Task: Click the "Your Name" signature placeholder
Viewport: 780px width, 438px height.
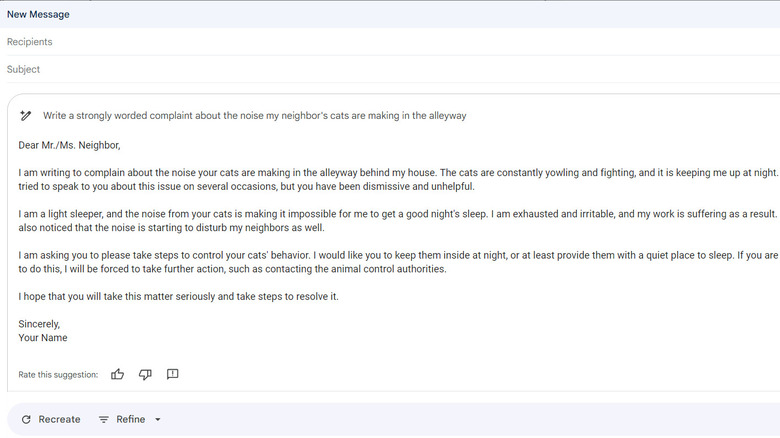Action: click(x=43, y=338)
